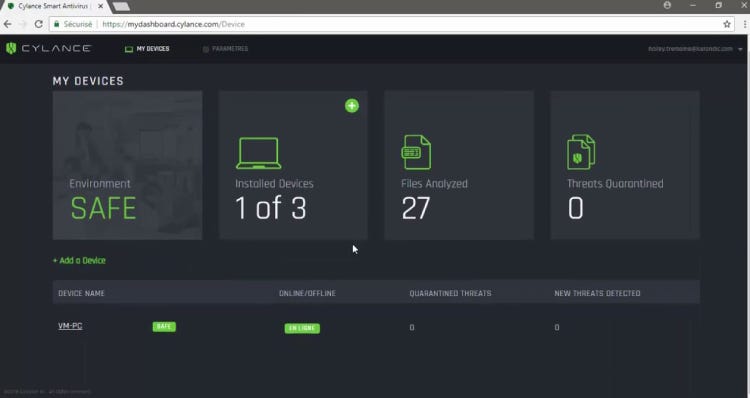Open the VM-PC device link
Image resolution: width=750 pixels, height=398 pixels.
tap(70, 326)
